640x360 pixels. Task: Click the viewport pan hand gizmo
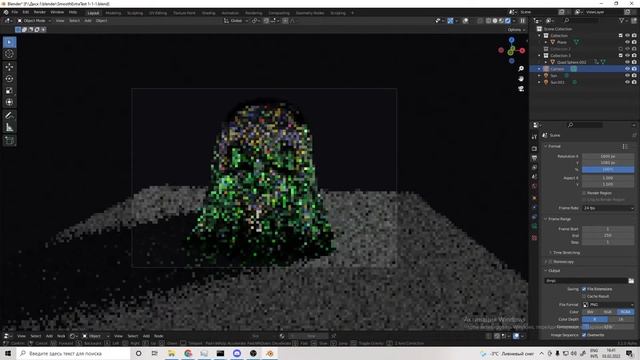pyautogui.click(x=521, y=78)
